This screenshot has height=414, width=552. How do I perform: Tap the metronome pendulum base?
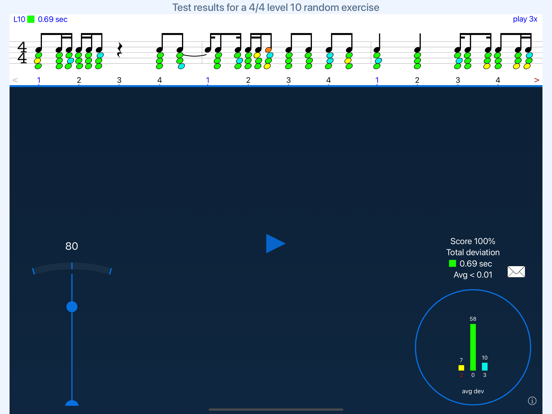tap(72, 403)
